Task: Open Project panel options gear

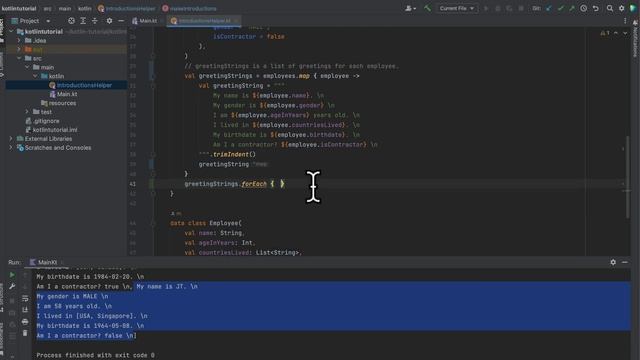Action: (x=109, y=21)
